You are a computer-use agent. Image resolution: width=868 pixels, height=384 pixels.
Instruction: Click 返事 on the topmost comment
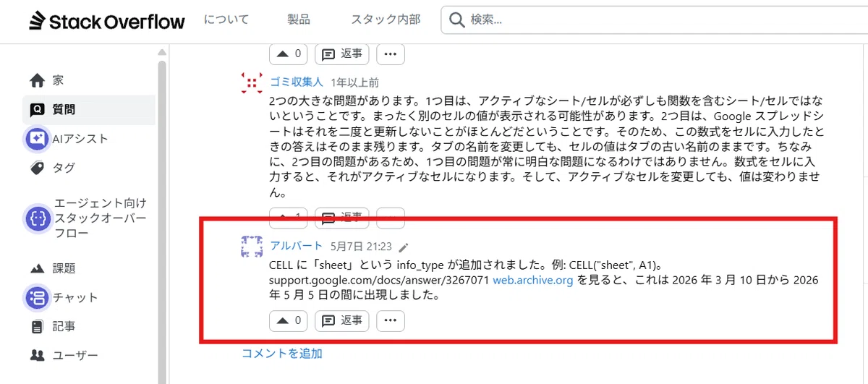(342, 54)
